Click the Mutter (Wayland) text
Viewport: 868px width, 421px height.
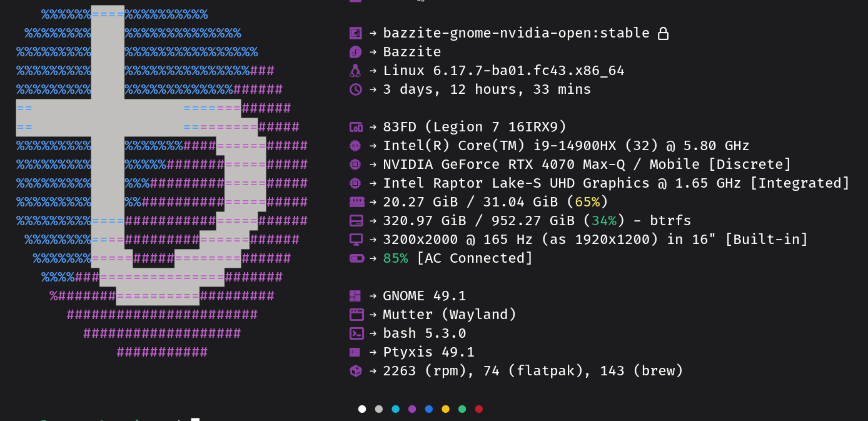(450, 315)
